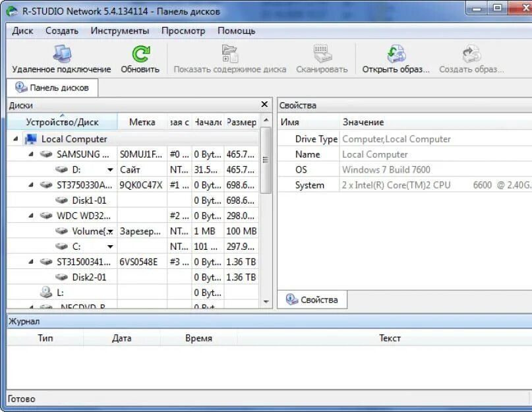The width and height of the screenshot is (532, 412).
Task: Click the ST31500341 hard drive icon
Action: [x=46, y=262]
